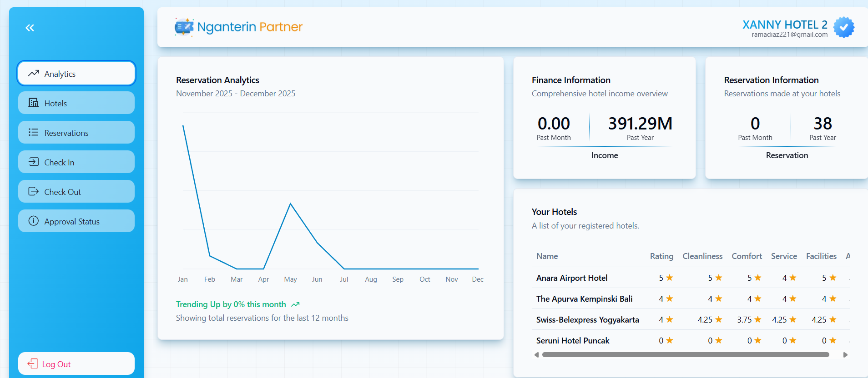868x378 pixels.
Task: Go to Reservations page
Action: 76,132
